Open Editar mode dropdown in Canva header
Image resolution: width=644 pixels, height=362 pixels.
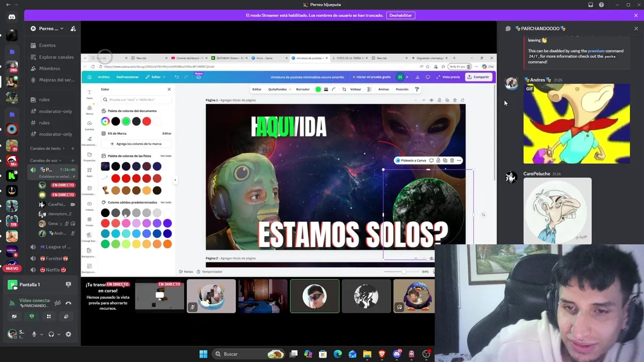(156, 77)
